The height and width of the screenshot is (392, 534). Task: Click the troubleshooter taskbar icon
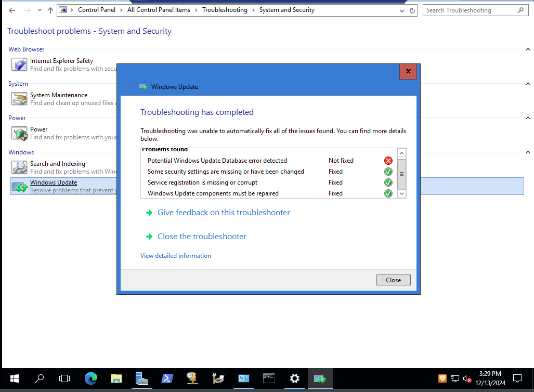pos(320,378)
